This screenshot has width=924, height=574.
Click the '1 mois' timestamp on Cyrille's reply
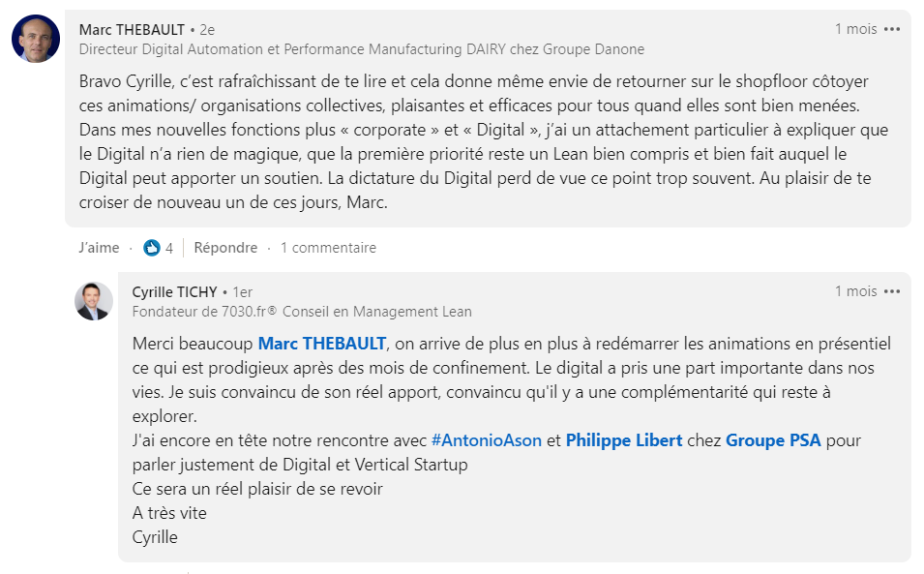[855, 291]
